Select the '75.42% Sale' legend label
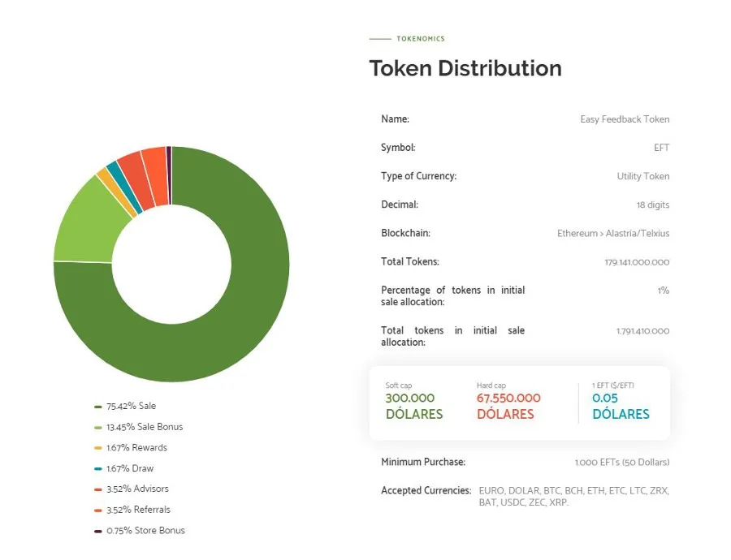 point(131,407)
